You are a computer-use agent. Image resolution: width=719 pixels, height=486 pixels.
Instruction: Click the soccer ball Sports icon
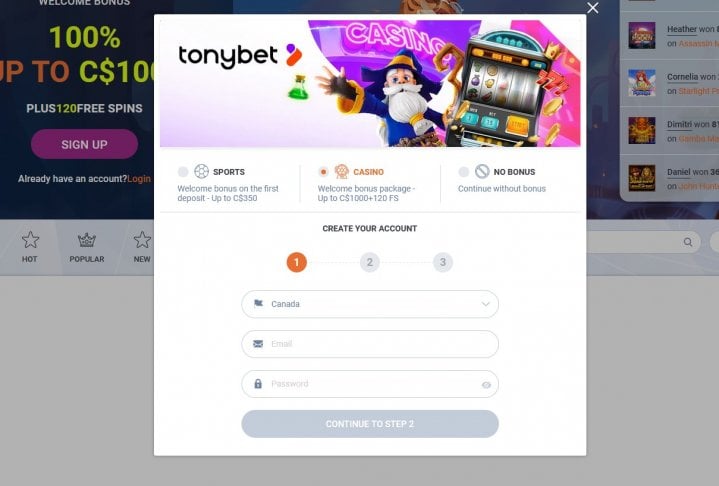click(201, 171)
